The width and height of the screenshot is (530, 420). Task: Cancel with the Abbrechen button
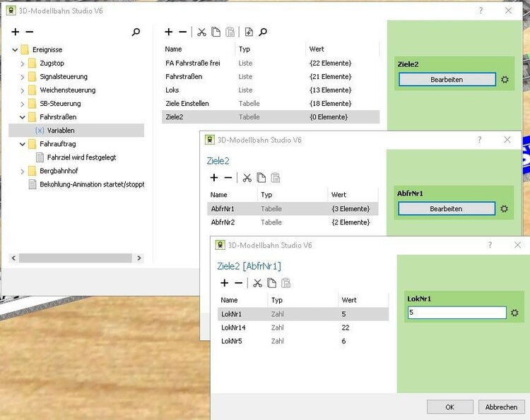coord(501,407)
